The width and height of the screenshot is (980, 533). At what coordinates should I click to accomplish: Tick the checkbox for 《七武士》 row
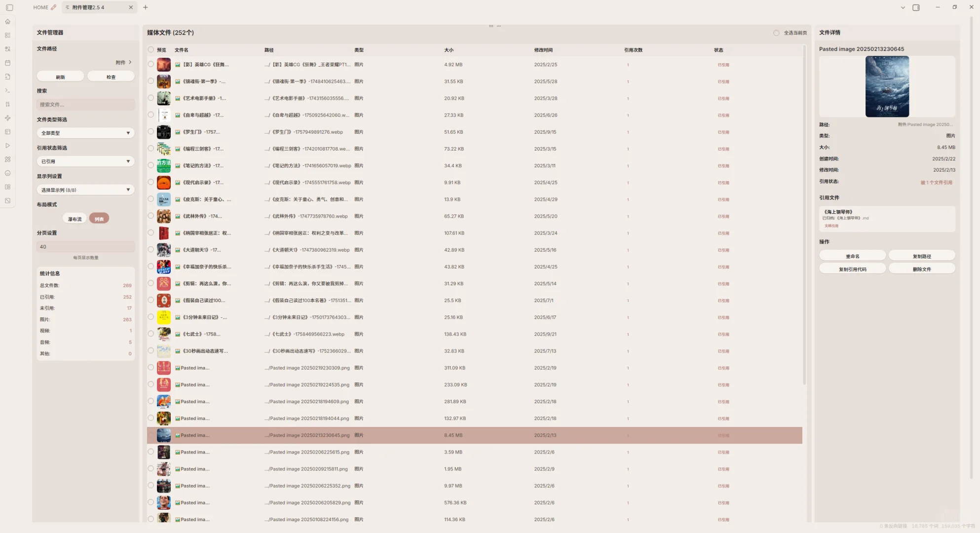click(151, 334)
